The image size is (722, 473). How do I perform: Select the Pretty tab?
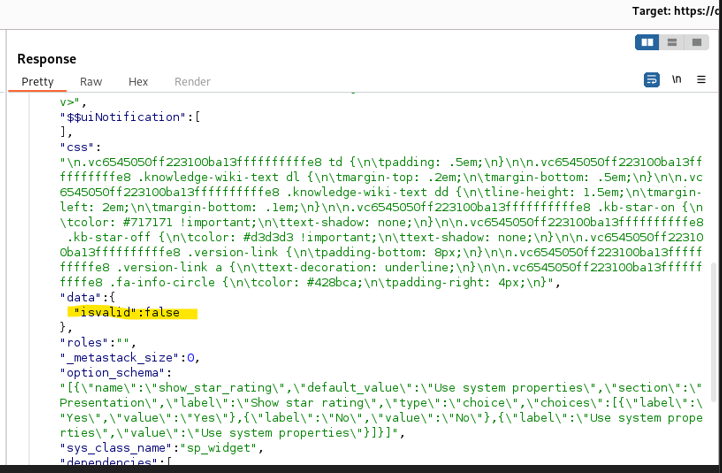(x=38, y=82)
